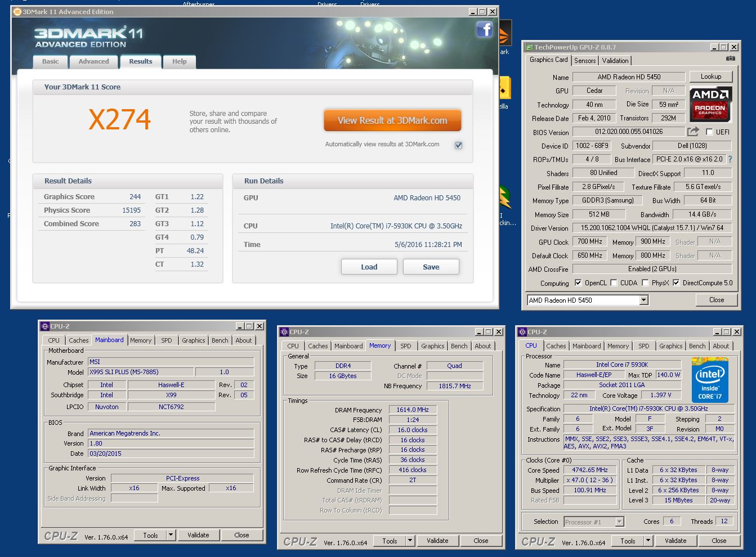Click Lookup button in GPU-Z

pyautogui.click(x=711, y=77)
